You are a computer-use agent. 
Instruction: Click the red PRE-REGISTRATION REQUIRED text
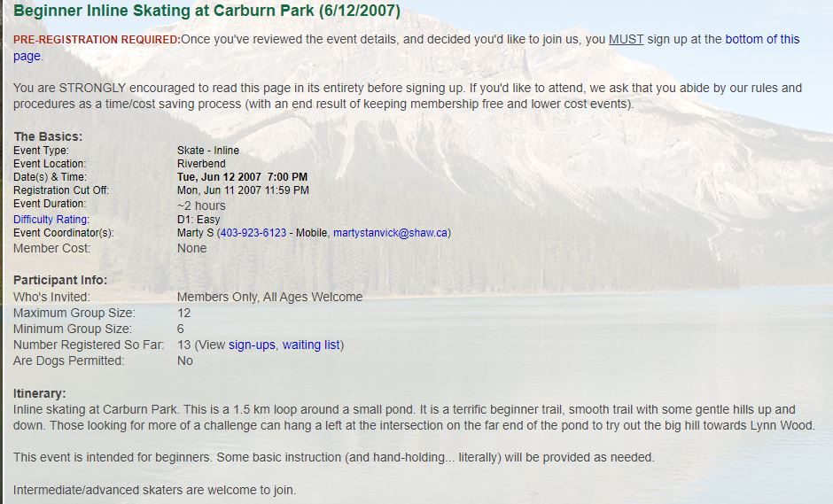[x=97, y=39]
